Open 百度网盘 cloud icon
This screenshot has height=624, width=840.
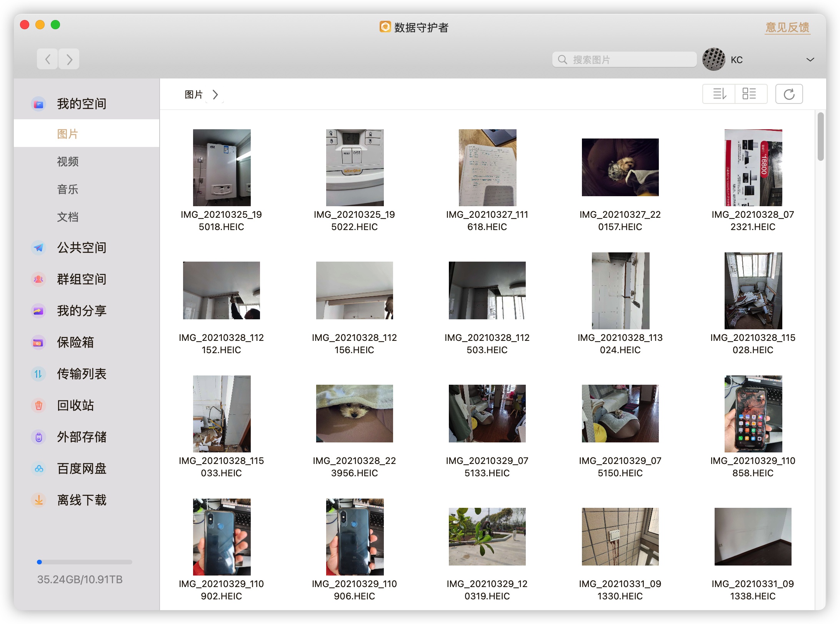(38, 468)
